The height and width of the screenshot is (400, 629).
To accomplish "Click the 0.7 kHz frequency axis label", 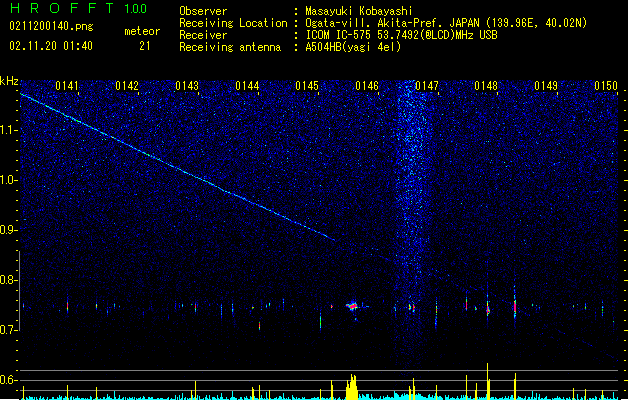I will [8, 330].
